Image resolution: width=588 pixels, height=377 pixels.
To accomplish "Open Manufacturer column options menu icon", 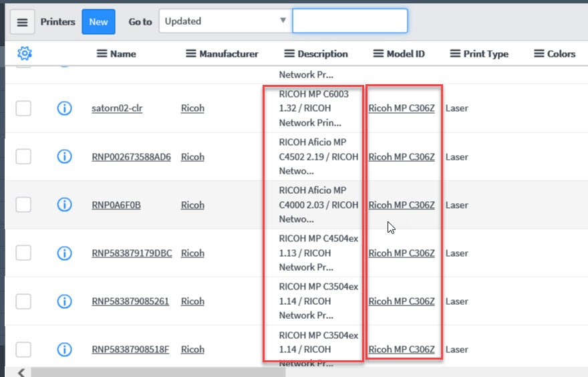I will point(191,53).
